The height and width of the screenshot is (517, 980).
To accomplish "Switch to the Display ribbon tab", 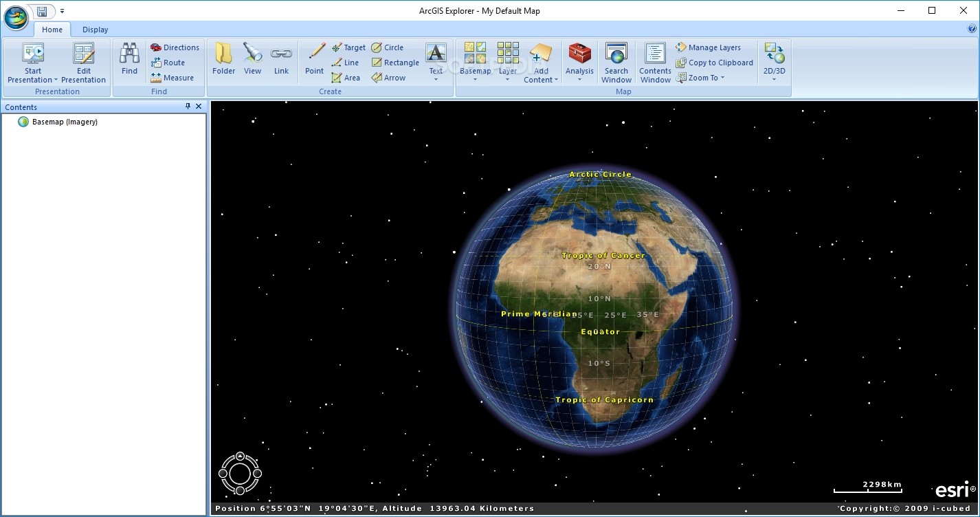I will click(x=95, y=30).
